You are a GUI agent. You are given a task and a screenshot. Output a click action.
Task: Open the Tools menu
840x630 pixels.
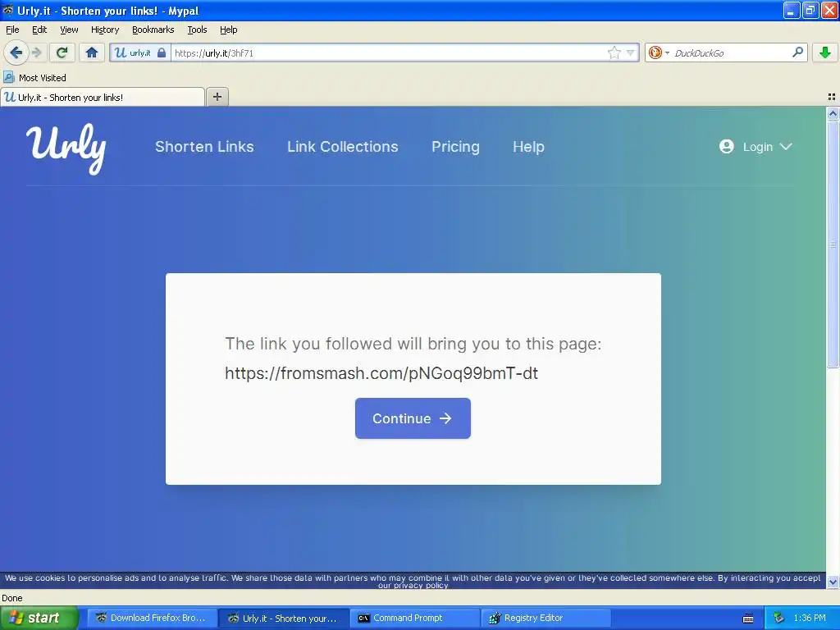(x=197, y=30)
